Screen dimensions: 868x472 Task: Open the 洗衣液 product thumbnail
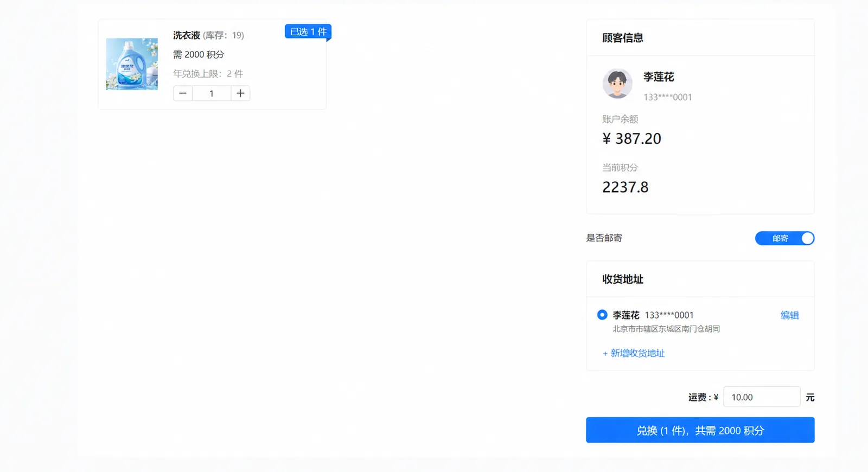132,64
